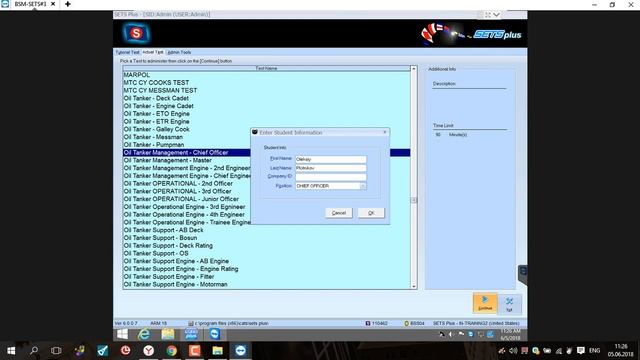
Task: Focus the Company ID input field
Action: tap(331, 177)
